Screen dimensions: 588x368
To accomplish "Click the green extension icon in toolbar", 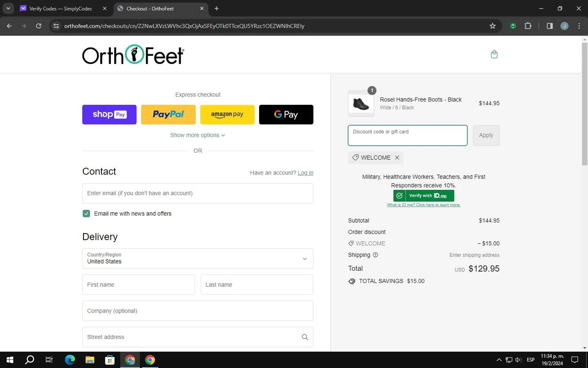I will (513, 26).
